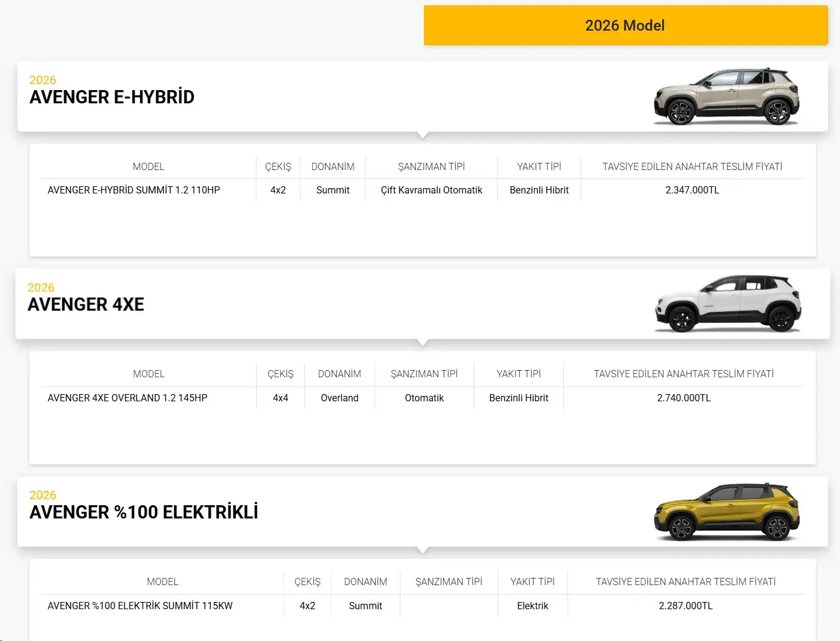
Task: Collapse the AVENGER E-HYBRİD section header
Action: pyautogui.click(x=423, y=96)
